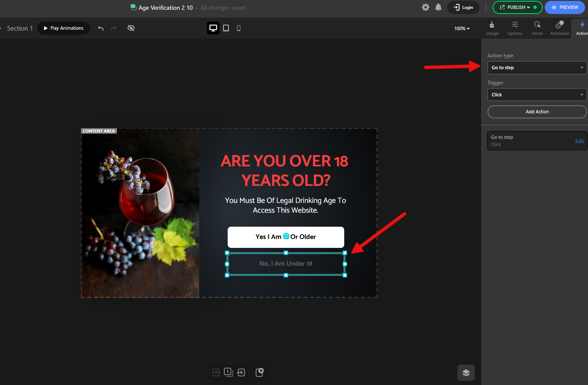Toggle the hidden elements eye icon
Image resolution: width=588 pixels, height=385 pixels.
pyautogui.click(x=131, y=28)
